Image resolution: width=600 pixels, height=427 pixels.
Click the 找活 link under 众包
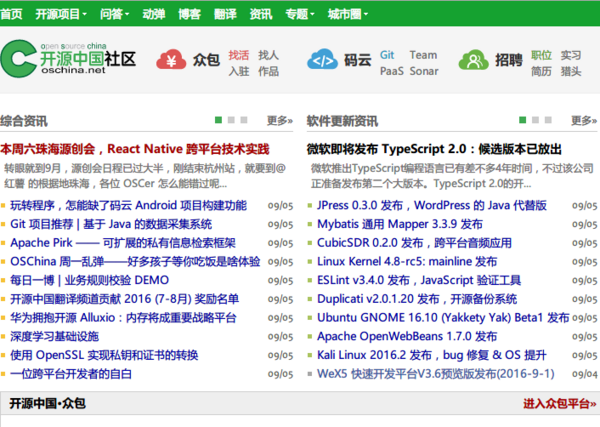[x=238, y=54]
